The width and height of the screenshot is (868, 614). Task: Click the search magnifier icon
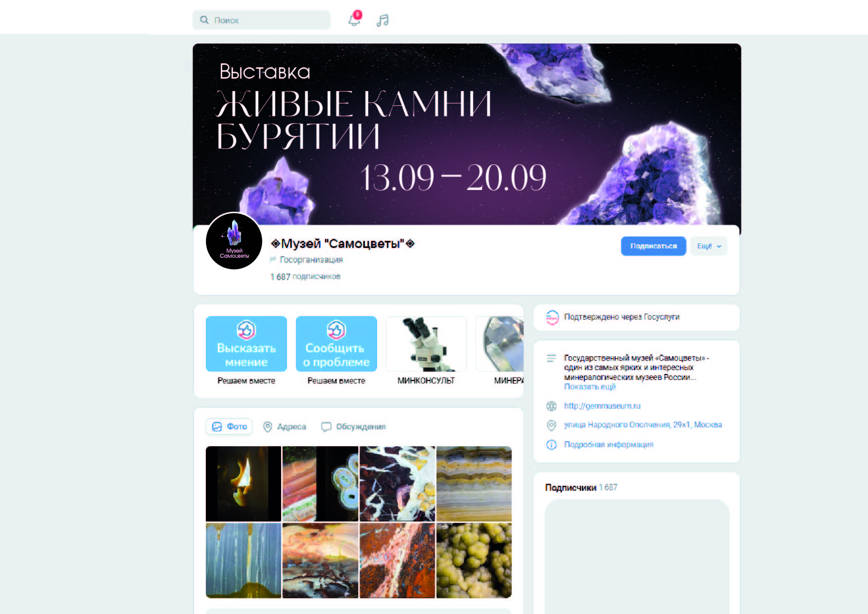[204, 20]
